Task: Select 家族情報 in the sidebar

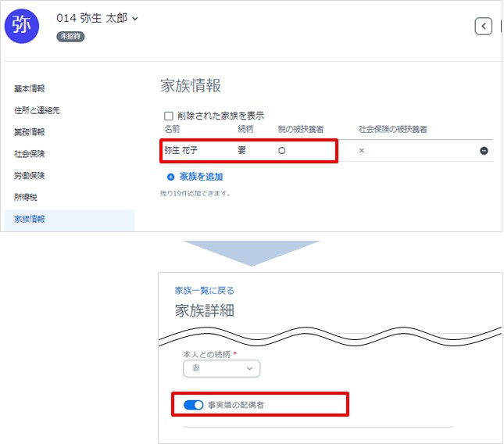Action: click(29, 220)
